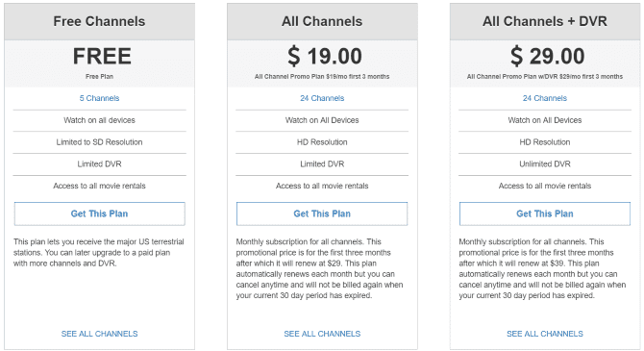
Task: Click SEE ALL CHANNELS under All Channels plan
Action: click(x=322, y=334)
